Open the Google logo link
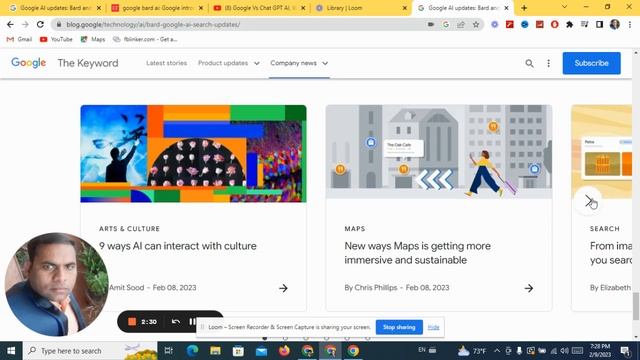This screenshot has width=640, height=360. pyautogui.click(x=29, y=63)
